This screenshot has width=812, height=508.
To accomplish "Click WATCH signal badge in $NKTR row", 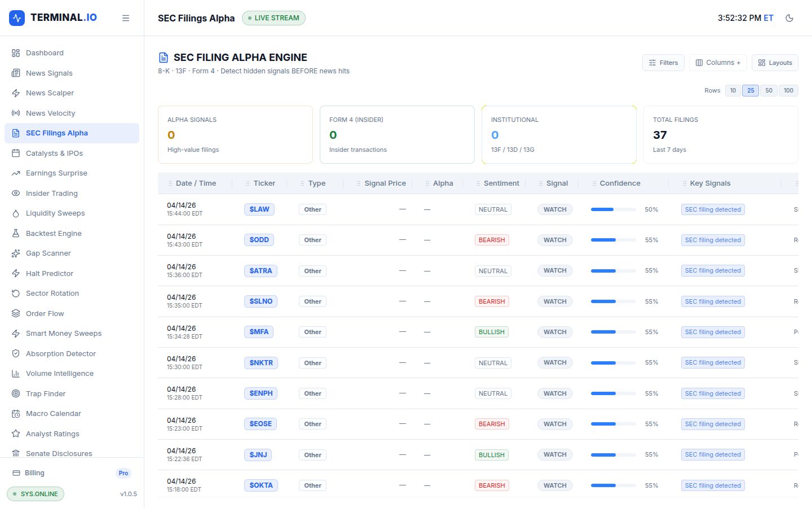I will (555, 363).
